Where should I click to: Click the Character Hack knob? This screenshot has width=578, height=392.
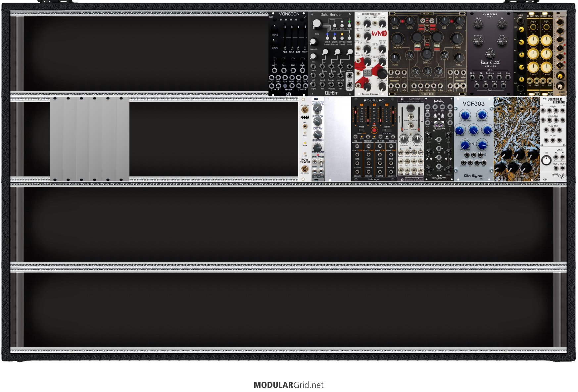pos(502,41)
